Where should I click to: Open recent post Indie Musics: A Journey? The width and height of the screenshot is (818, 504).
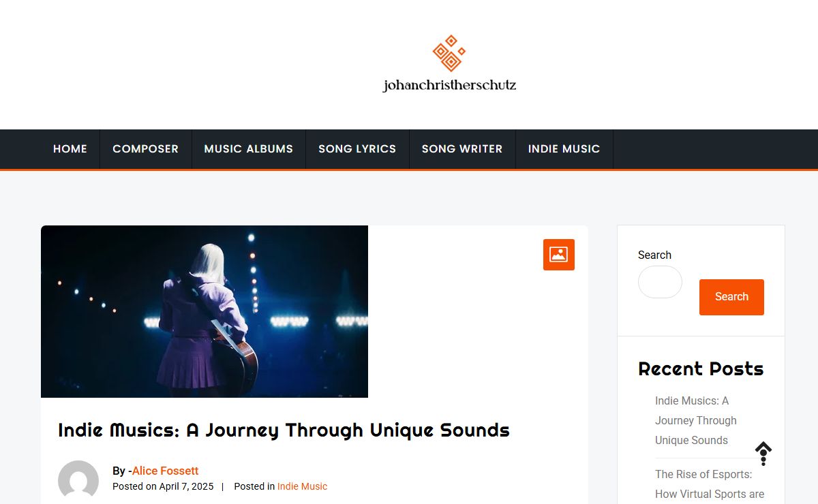[x=696, y=420]
